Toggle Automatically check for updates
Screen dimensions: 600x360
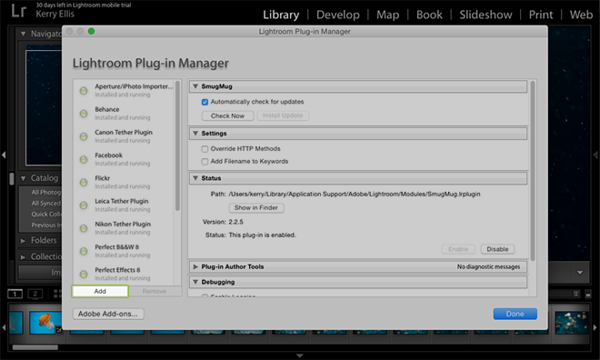tap(205, 102)
